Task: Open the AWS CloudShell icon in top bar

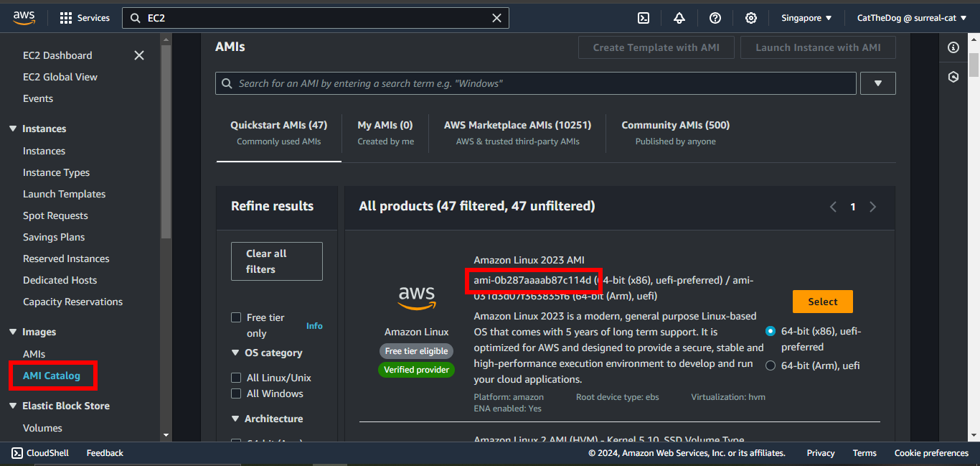Action: tap(644, 18)
